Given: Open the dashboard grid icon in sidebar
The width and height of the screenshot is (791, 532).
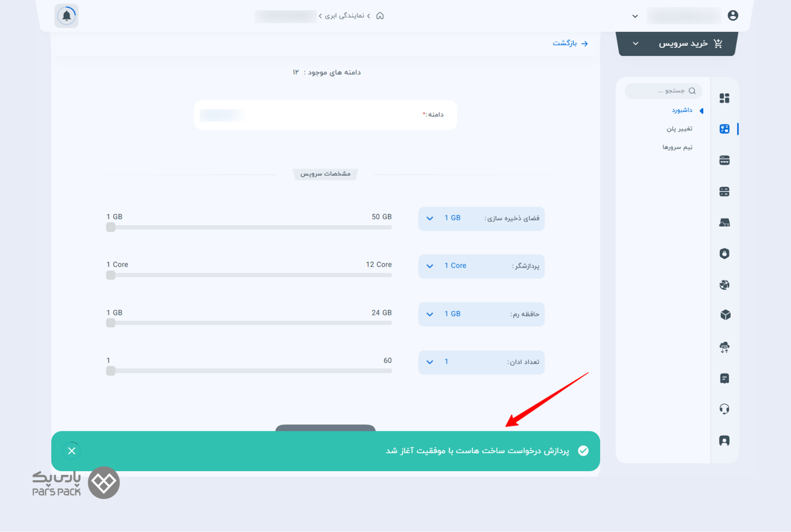Looking at the screenshot, I should coord(724,98).
